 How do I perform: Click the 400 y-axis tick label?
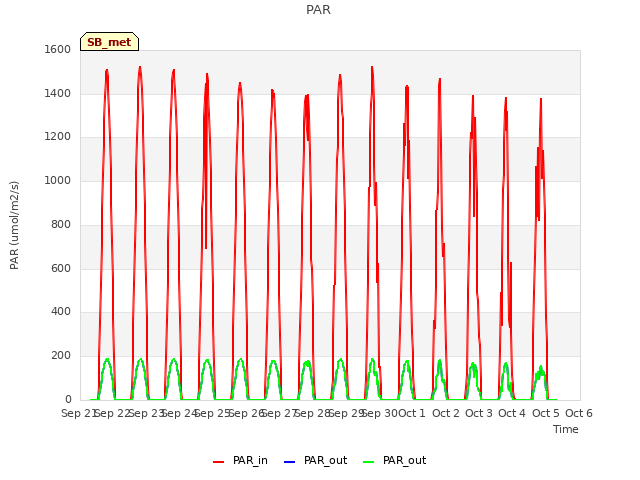(x=61, y=312)
